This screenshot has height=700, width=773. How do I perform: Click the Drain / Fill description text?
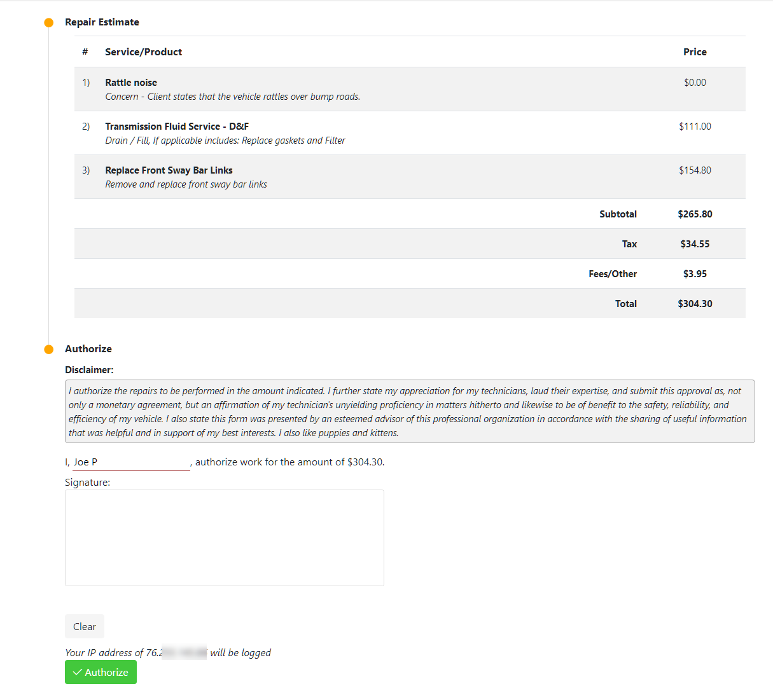(x=225, y=141)
